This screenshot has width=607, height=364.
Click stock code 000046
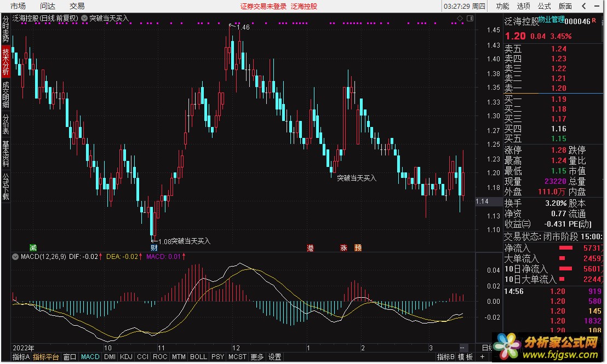(x=577, y=22)
